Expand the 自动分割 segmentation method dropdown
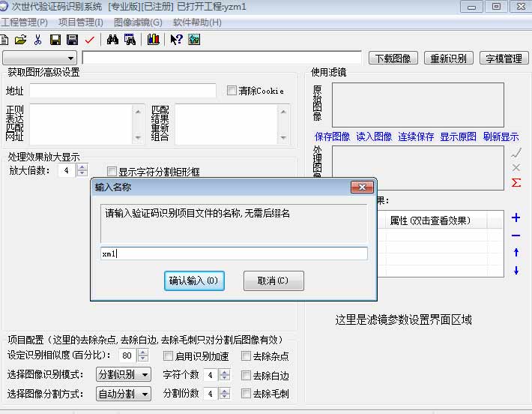 (x=124, y=394)
